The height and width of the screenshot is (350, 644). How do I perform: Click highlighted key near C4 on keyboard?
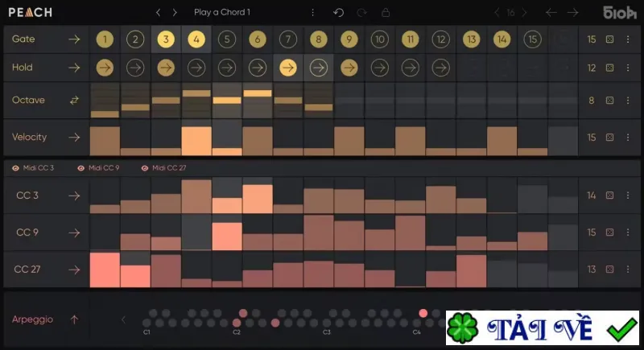423,314
